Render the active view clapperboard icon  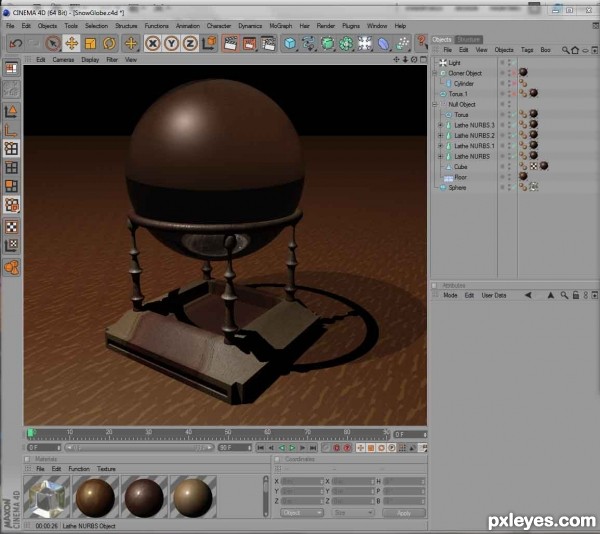coord(231,43)
